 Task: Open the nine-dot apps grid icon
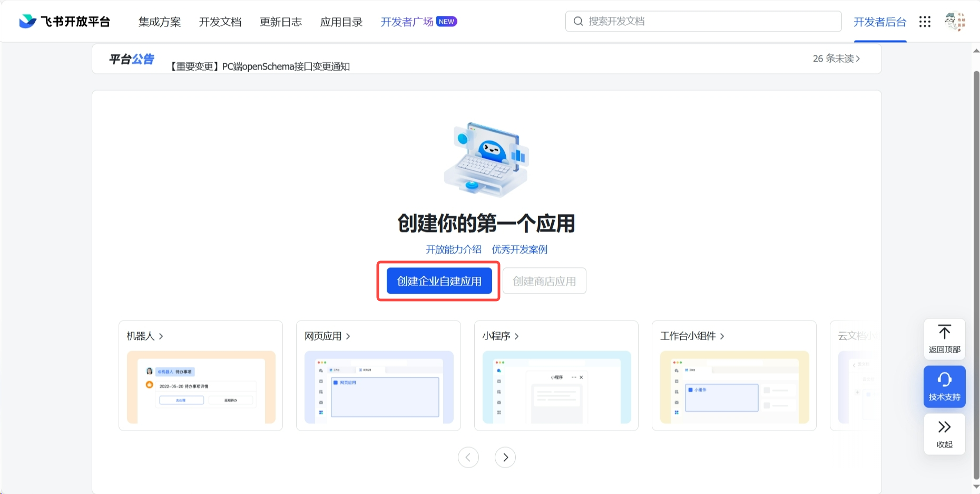[925, 22]
